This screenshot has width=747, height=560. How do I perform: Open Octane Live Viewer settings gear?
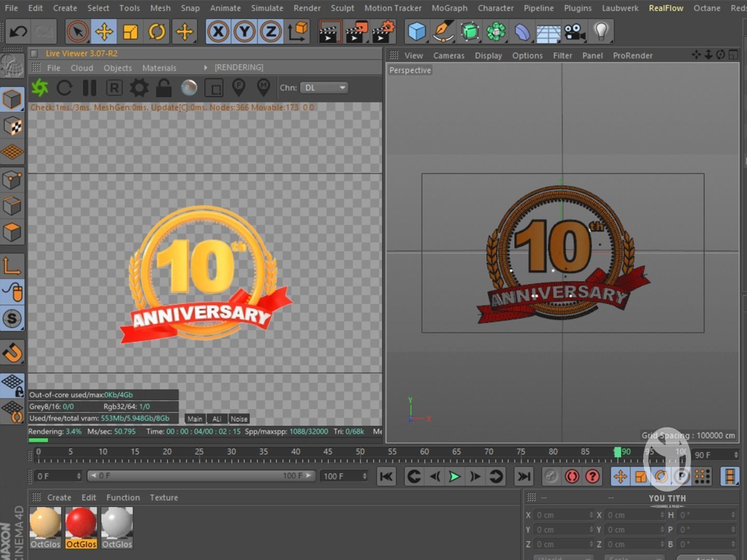pyautogui.click(x=139, y=88)
